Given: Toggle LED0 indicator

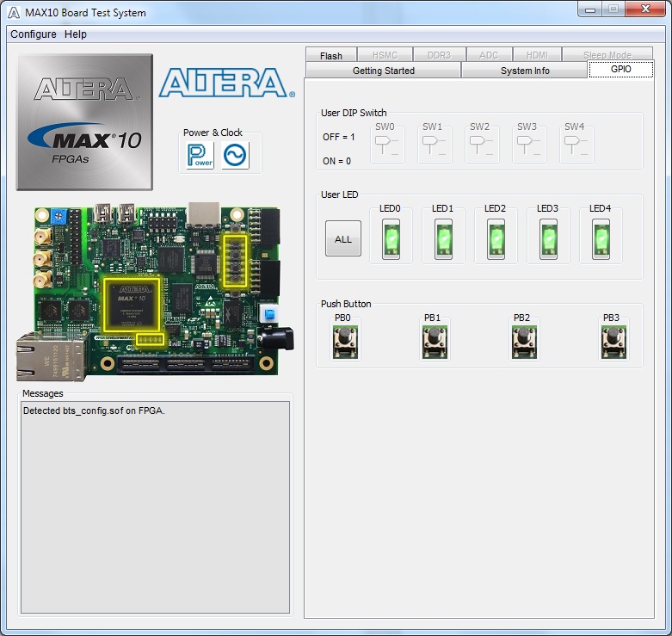Looking at the screenshot, I should point(391,238).
